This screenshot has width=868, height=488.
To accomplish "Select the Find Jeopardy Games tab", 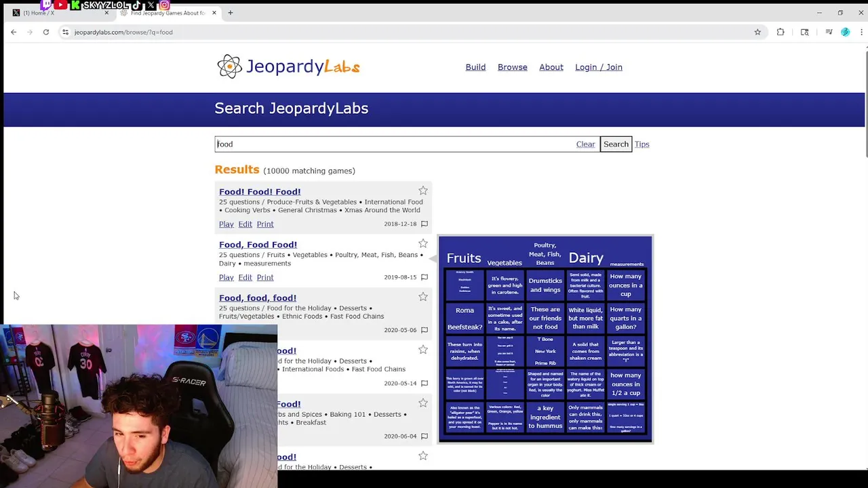I will pos(167,13).
